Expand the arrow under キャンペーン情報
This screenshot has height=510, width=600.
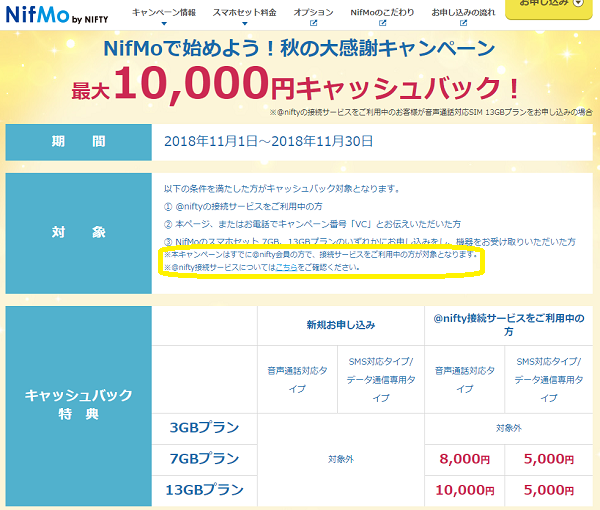coord(164,24)
